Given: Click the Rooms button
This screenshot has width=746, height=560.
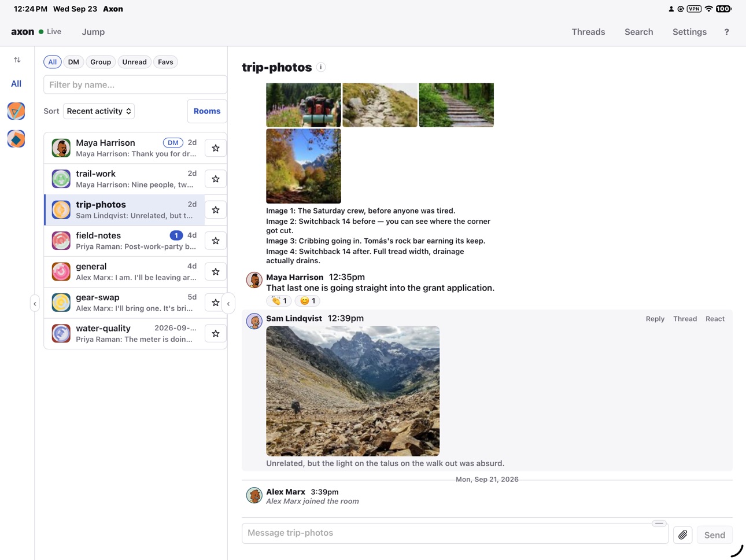Looking at the screenshot, I should (207, 111).
